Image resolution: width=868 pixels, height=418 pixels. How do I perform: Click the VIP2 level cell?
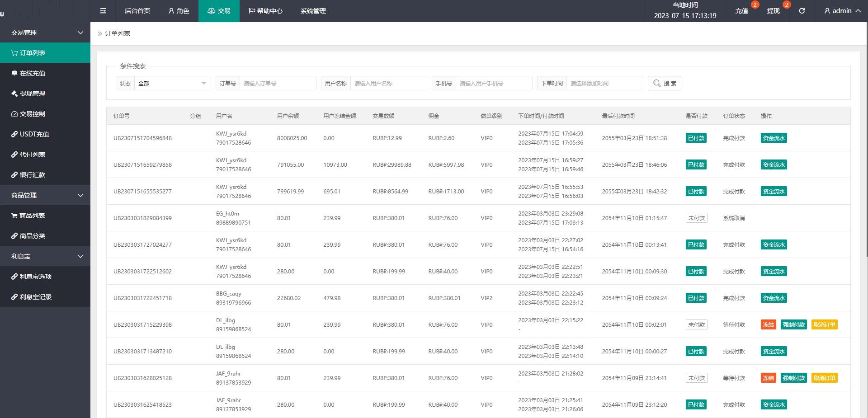[x=486, y=298]
